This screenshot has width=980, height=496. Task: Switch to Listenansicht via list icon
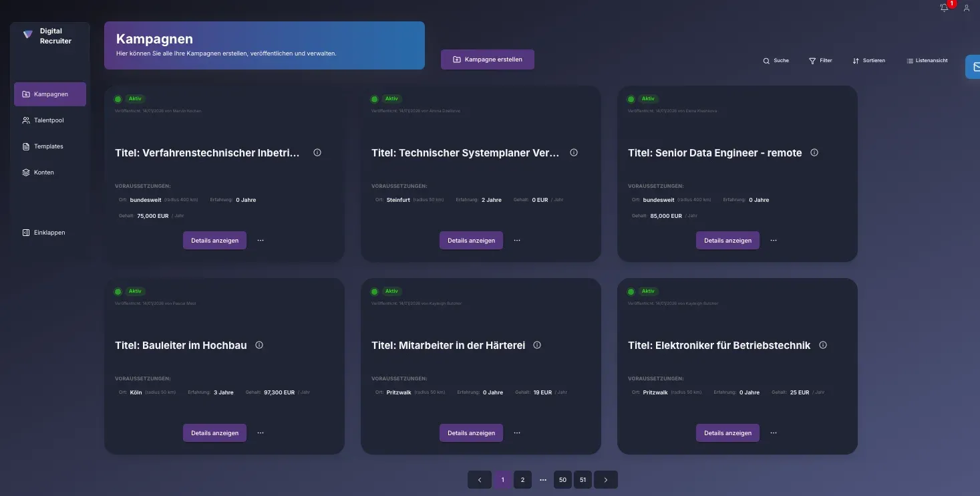coord(909,59)
